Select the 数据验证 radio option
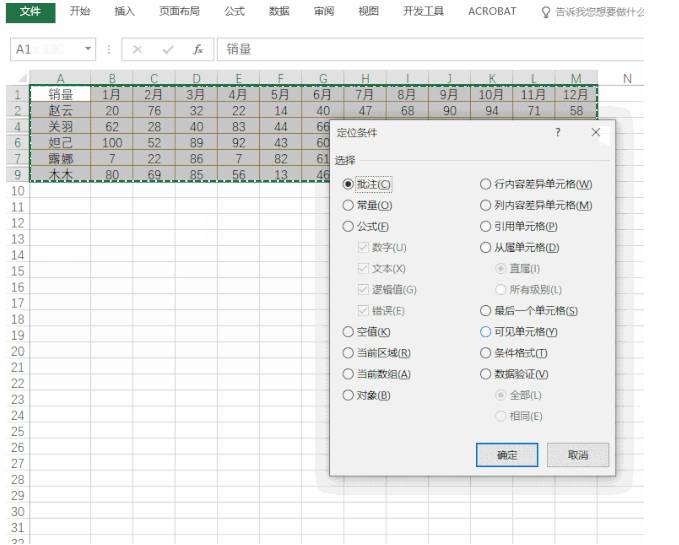 coord(486,374)
